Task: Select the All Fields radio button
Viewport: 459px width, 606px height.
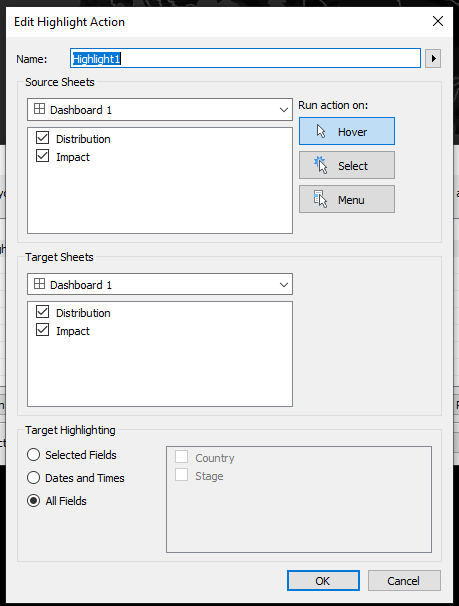Action: [x=34, y=501]
